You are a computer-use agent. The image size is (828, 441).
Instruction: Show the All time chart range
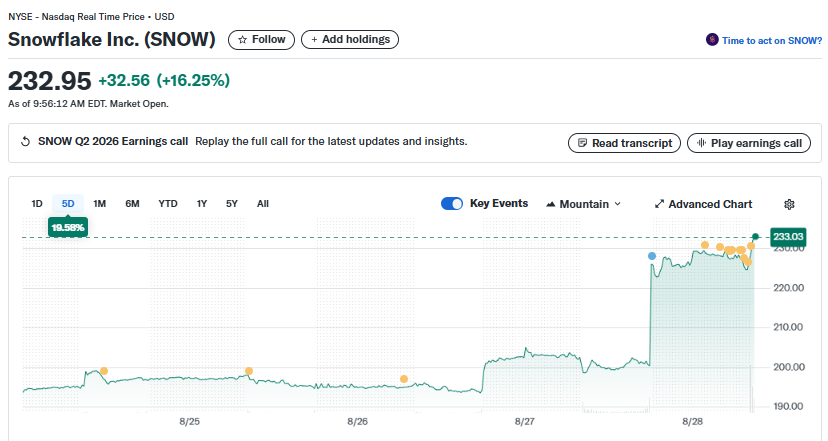point(263,204)
